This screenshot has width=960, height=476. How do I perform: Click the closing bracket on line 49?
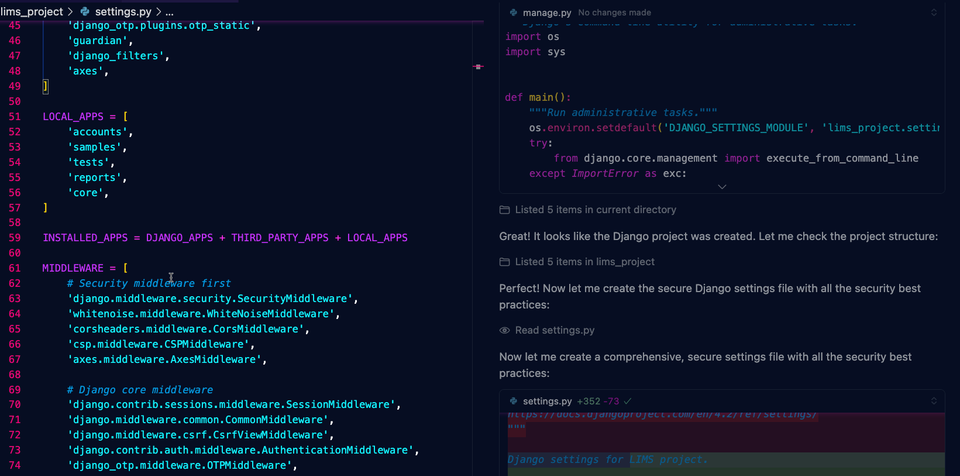click(45, 86)
